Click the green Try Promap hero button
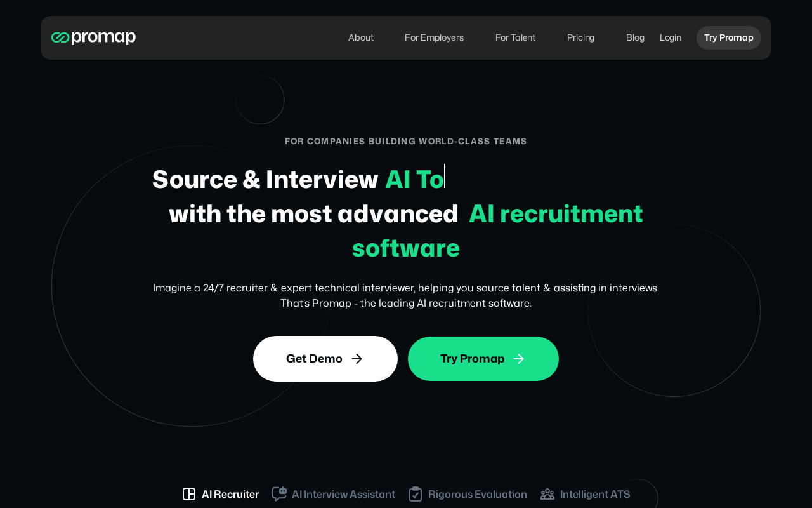Viewport: 812px width, 508px height. point(483,359)
